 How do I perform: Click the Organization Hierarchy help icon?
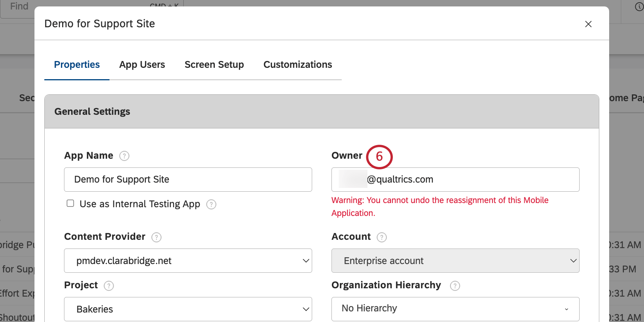[x=455, y=286]
